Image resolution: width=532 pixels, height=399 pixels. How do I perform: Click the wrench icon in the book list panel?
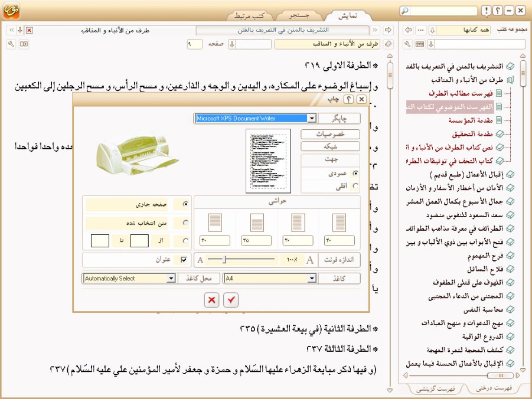point(408,44)
